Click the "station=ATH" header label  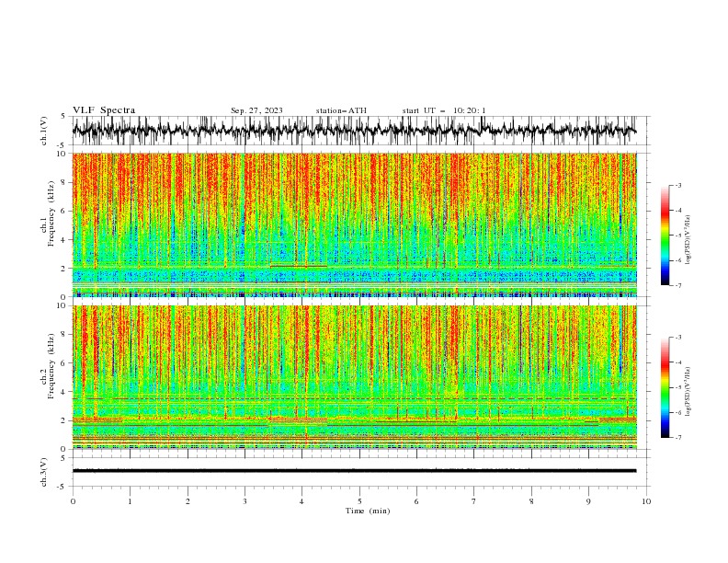point(341,110)
